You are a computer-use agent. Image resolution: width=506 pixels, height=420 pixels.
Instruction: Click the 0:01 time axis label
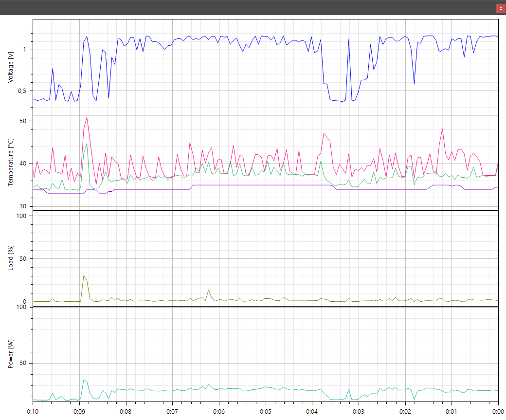pos(452,412)
